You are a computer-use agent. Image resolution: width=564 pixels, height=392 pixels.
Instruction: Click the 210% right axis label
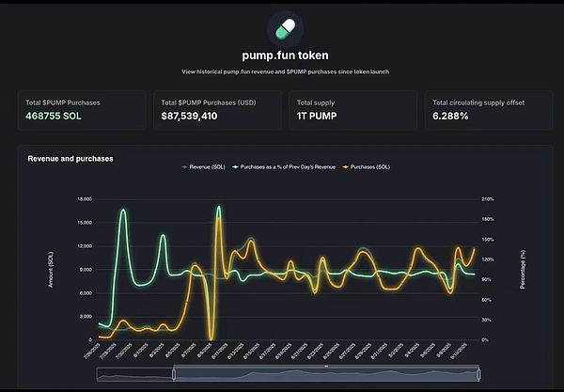click(488, 199)
